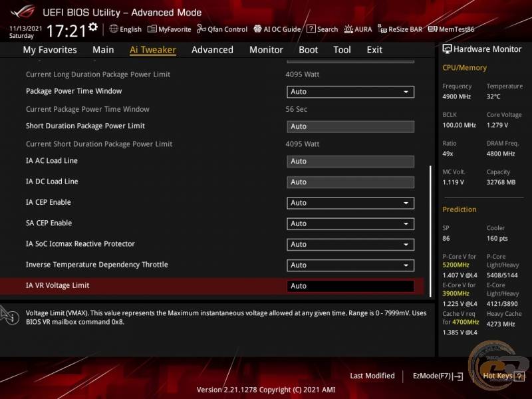This screenshot has width=532, height=399.
Task: Click the English language globe icon
Action: click(114, 29)
